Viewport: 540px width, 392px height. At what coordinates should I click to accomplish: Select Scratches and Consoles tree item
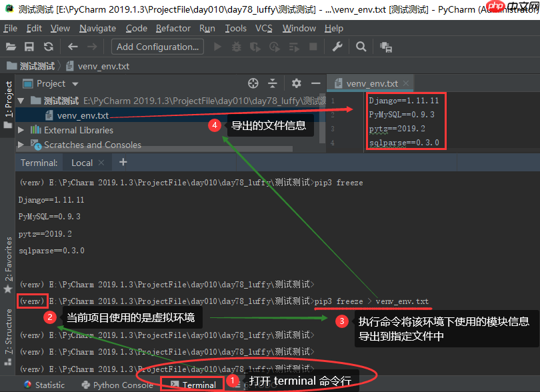pyautogui.click(x=93, y=145)
